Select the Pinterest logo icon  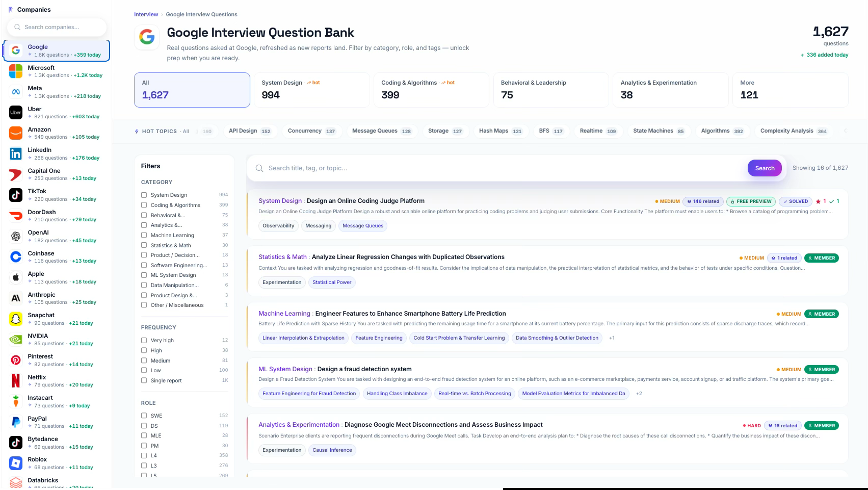coord(16,360)
